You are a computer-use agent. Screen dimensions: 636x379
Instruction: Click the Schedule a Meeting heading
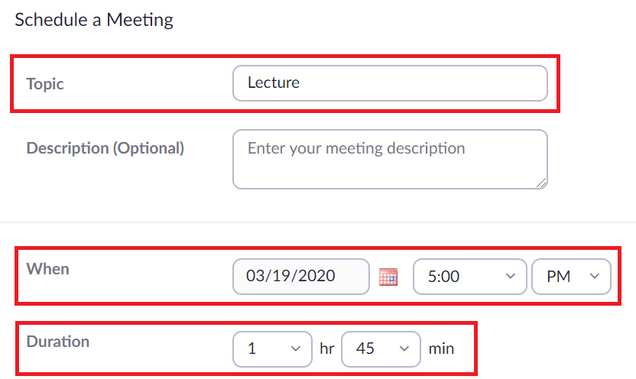[94, 19]
